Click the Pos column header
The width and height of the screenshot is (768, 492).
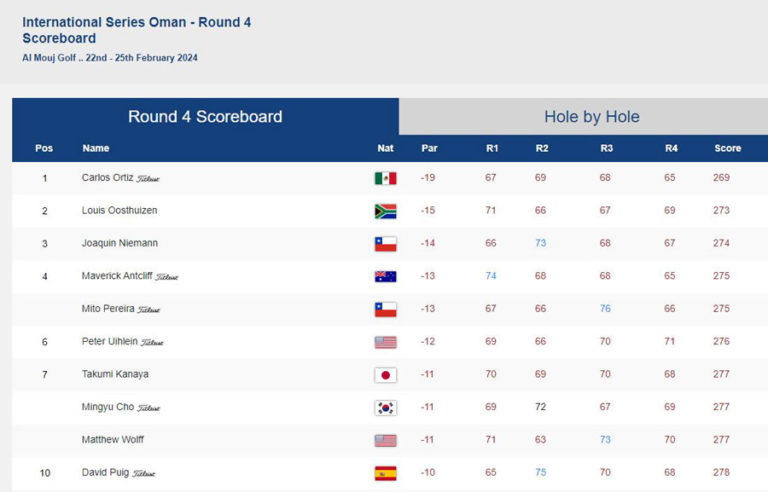44,148
